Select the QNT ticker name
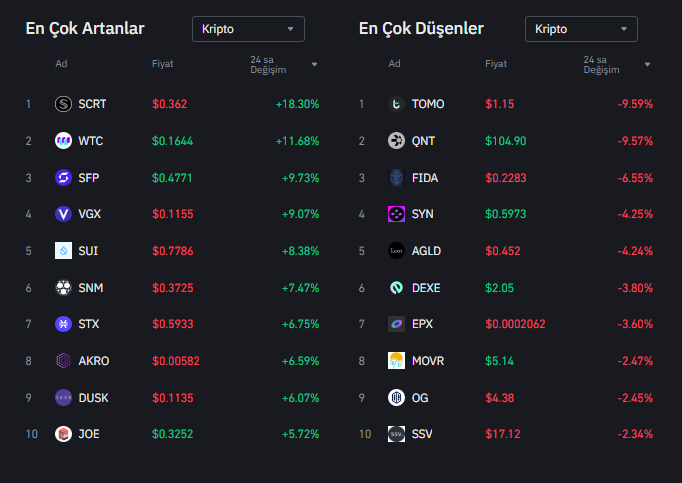The height and width of the screenshot is (483, 682). 423,141
